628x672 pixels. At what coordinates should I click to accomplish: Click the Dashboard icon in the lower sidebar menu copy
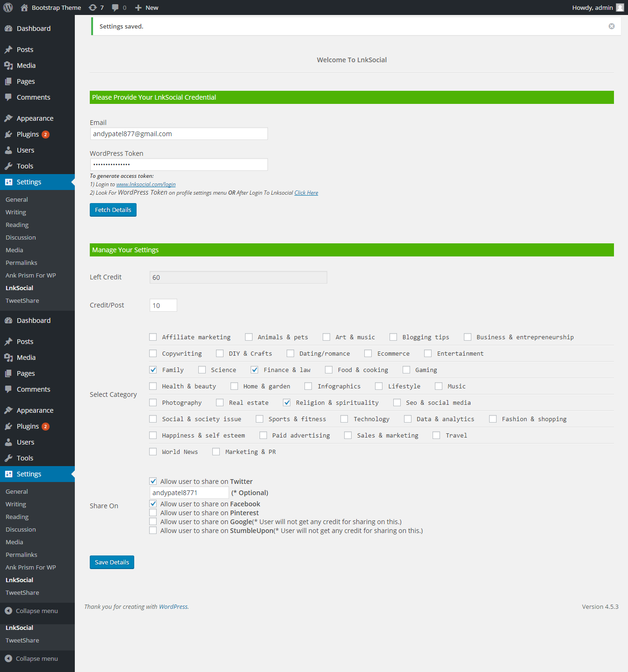click(x=8, y=321)
